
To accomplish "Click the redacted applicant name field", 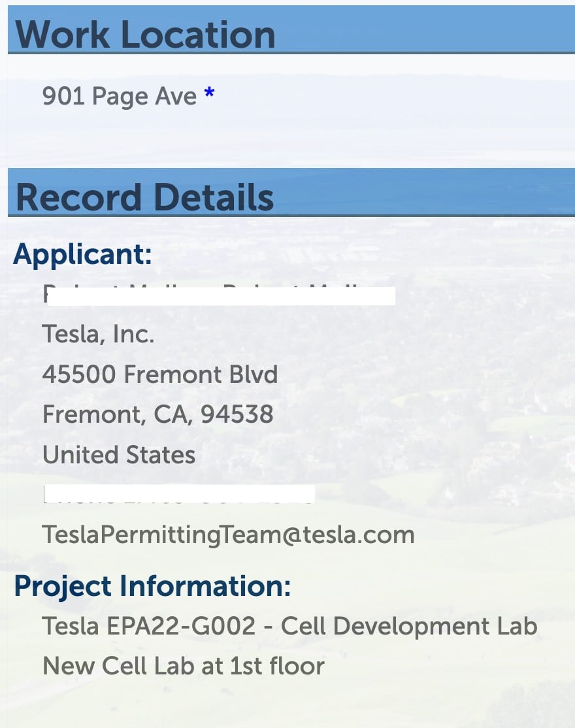I will point(219,295).
